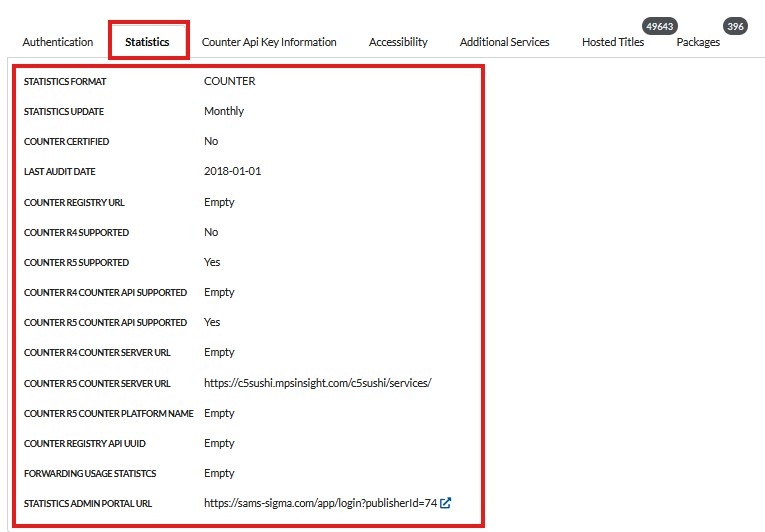This screenshot has width=765, height=532.
Task: Click the COUNTER REGISTRY API UUID label
Action: (x=88, y=443)
